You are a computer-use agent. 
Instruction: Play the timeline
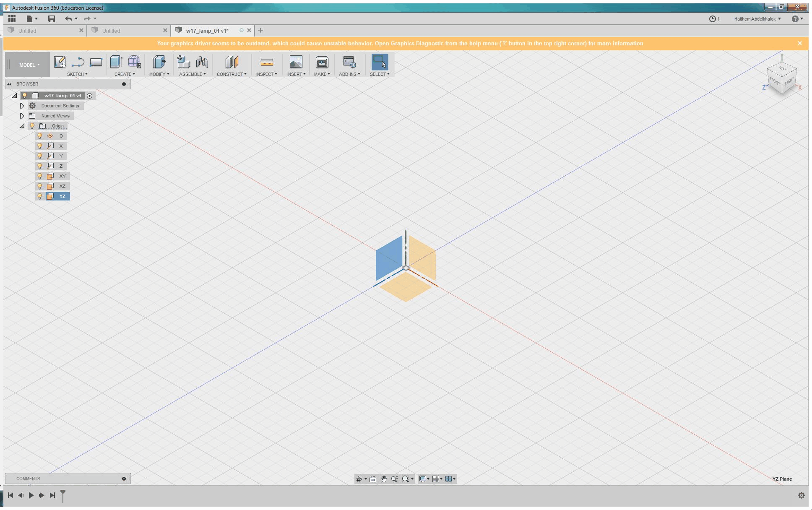(x=31, y=495)
